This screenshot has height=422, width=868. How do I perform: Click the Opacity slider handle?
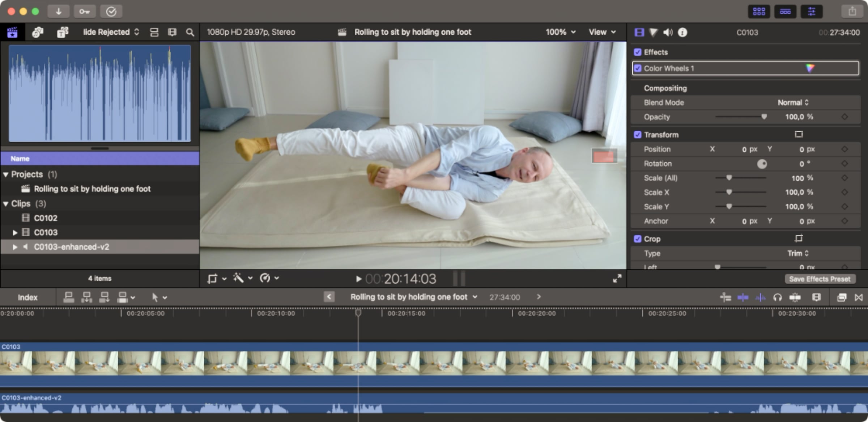(764, 117)
